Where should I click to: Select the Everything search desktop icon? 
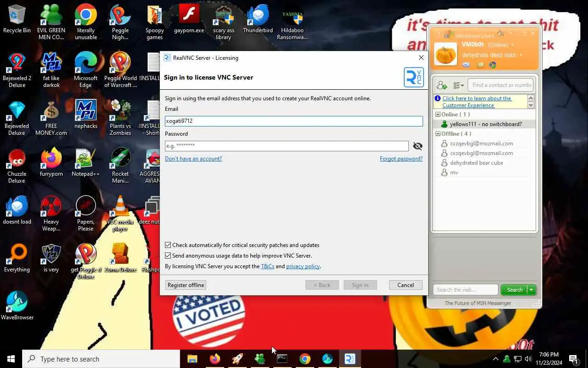coord(17,258)
